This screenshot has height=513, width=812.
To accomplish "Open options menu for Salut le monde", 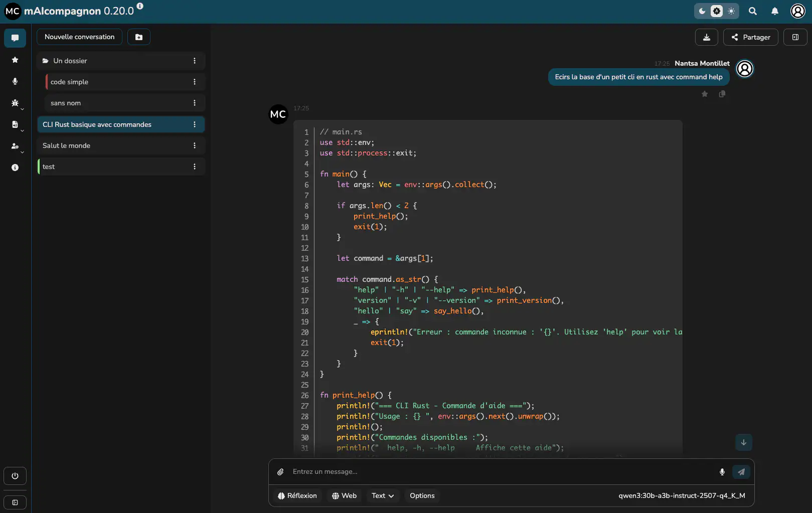I will pos(195,145).
